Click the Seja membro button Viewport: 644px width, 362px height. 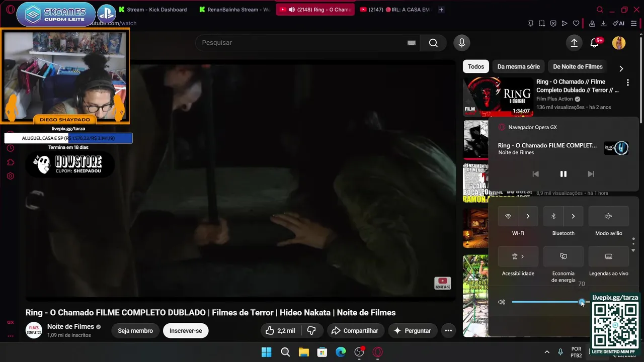click(x=135, y=331)
